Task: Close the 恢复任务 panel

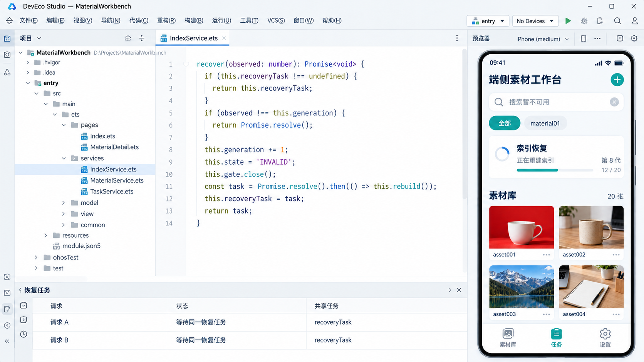Action: click(459, 290)
